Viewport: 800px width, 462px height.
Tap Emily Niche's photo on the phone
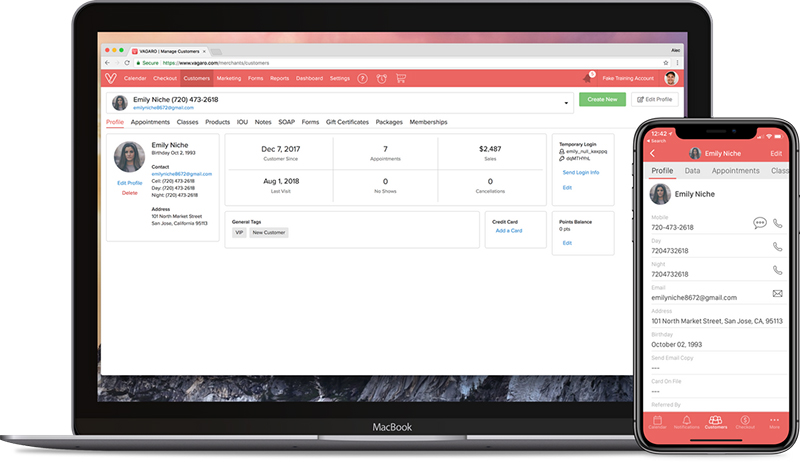point(660,194)
